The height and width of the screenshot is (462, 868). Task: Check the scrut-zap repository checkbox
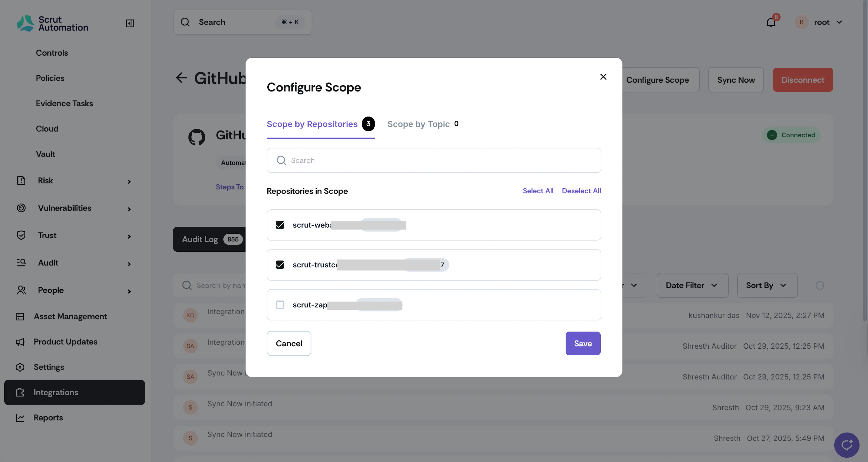280,305
